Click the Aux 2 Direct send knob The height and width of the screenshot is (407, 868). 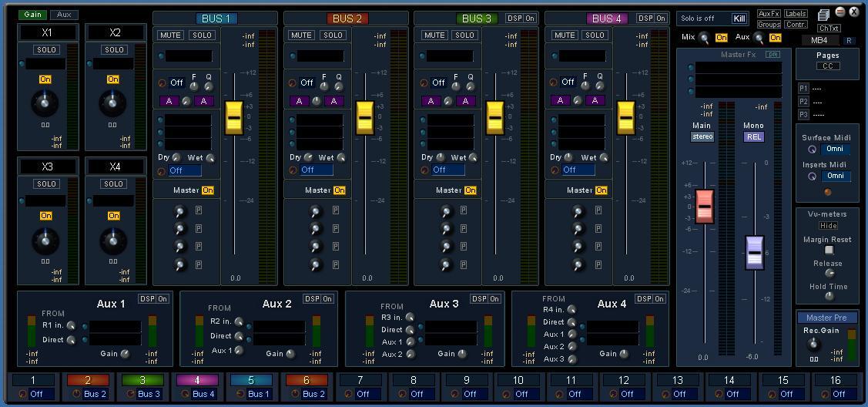[239, 336]
